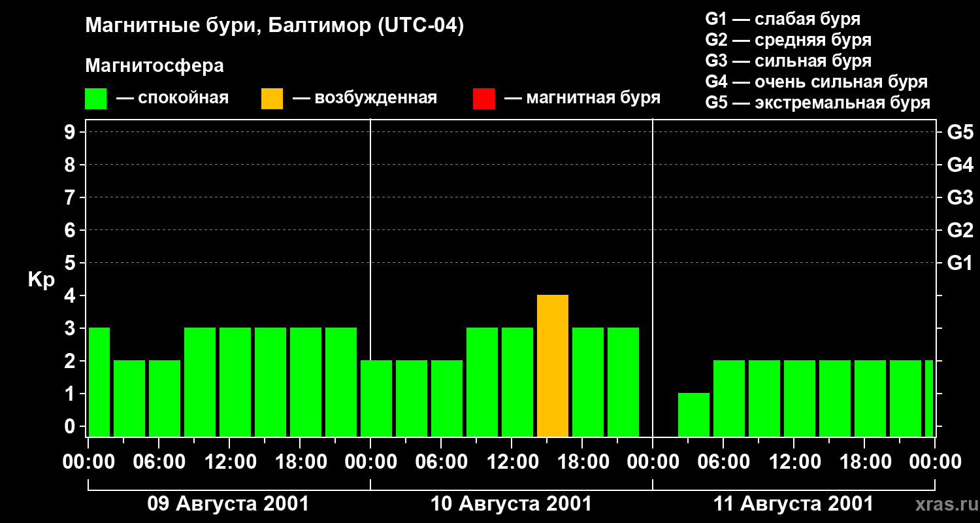Click the "G1" label on the right axis

tap(960, 263)
